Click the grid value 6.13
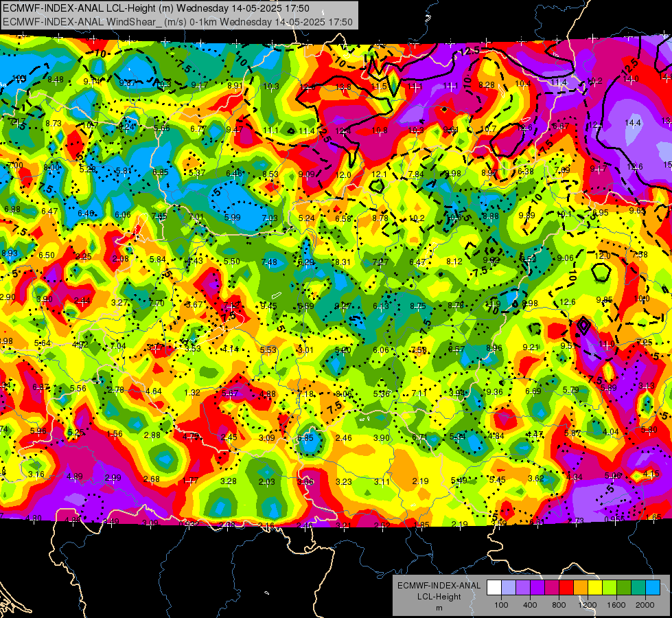 coord(380,306)
